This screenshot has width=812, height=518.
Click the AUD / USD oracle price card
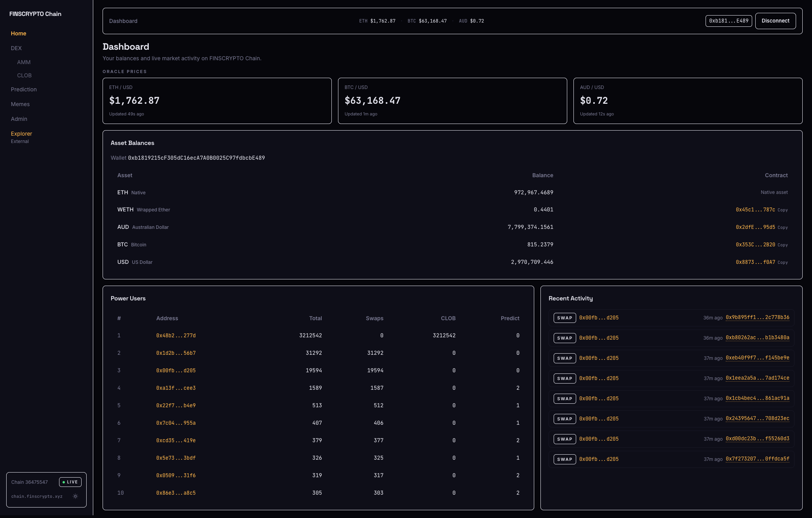tap(688, 101)
